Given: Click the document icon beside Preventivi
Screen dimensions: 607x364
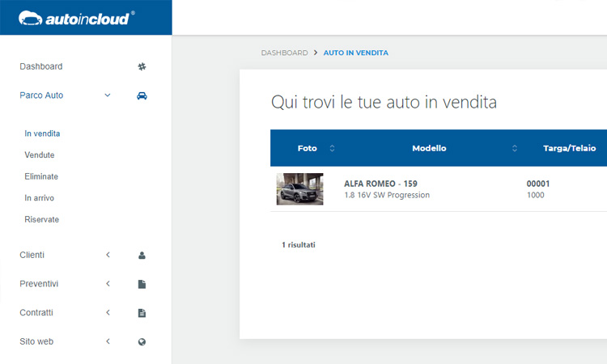Looking at the screenshot, I should point(142,284).
